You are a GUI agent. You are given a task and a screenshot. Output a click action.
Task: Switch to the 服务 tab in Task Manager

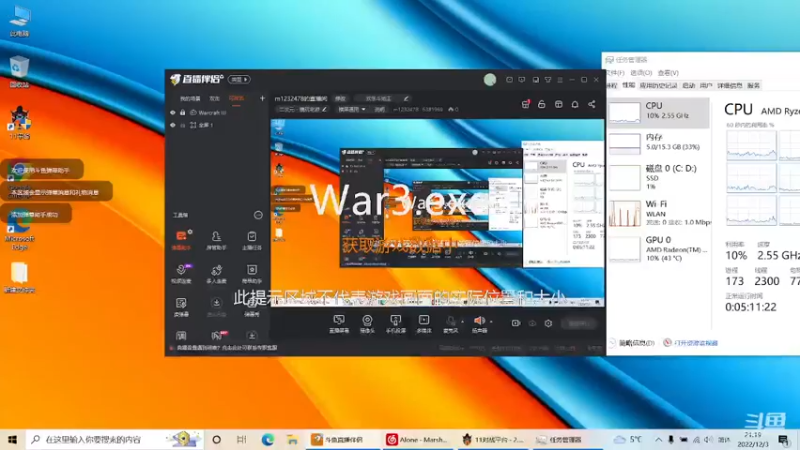754,85
